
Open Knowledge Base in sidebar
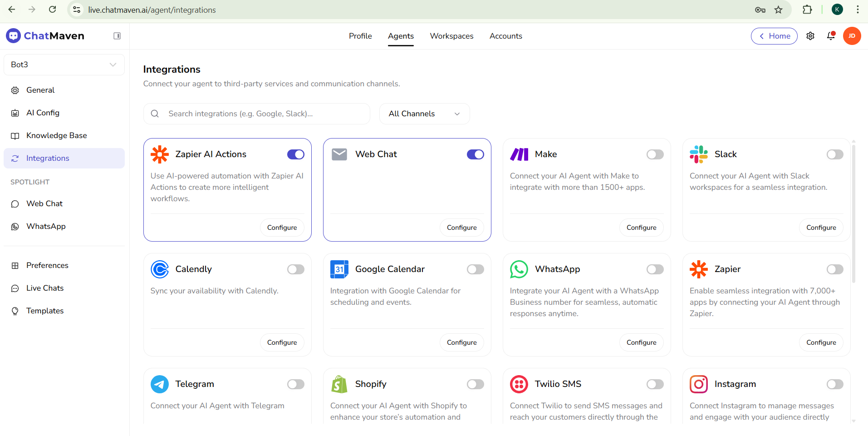[56, 135]
